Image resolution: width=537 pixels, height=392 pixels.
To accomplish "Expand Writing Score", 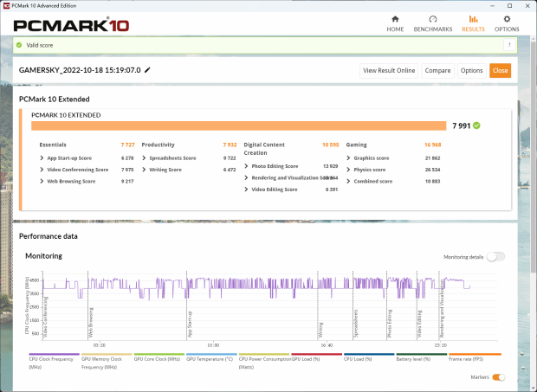I will point(144,170).
